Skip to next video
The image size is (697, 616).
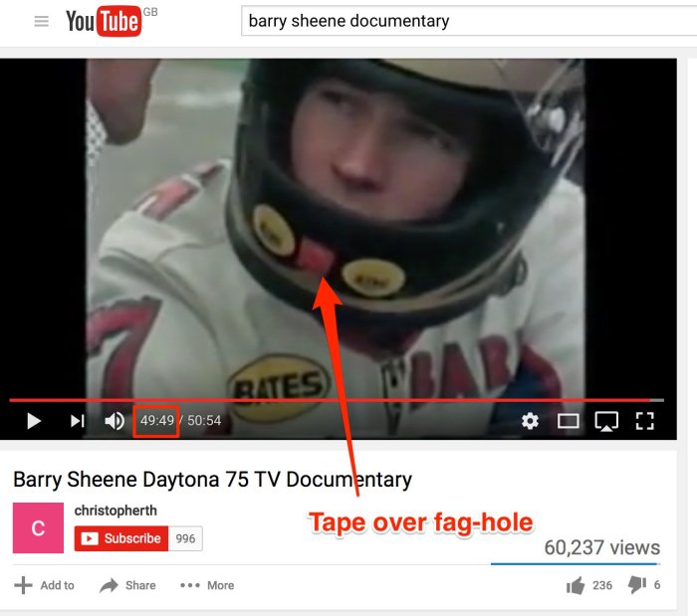[x=77, y=421]
